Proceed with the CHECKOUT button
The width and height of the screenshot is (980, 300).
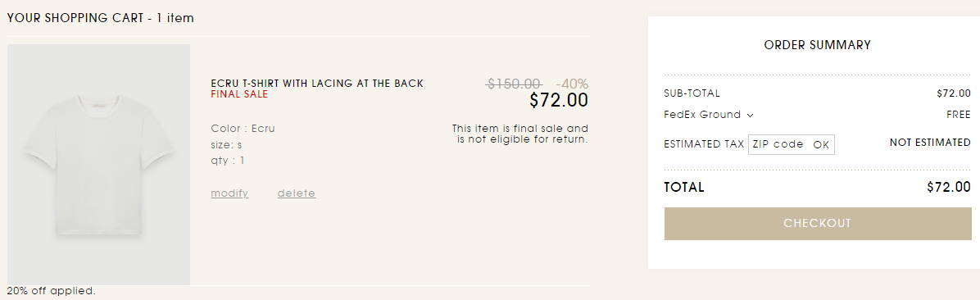(818, 224)
